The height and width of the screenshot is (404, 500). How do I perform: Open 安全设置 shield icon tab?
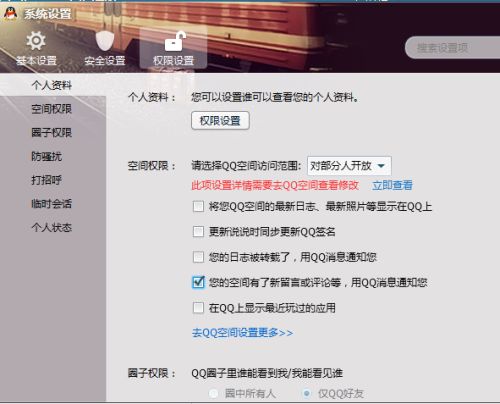(105, 49)
